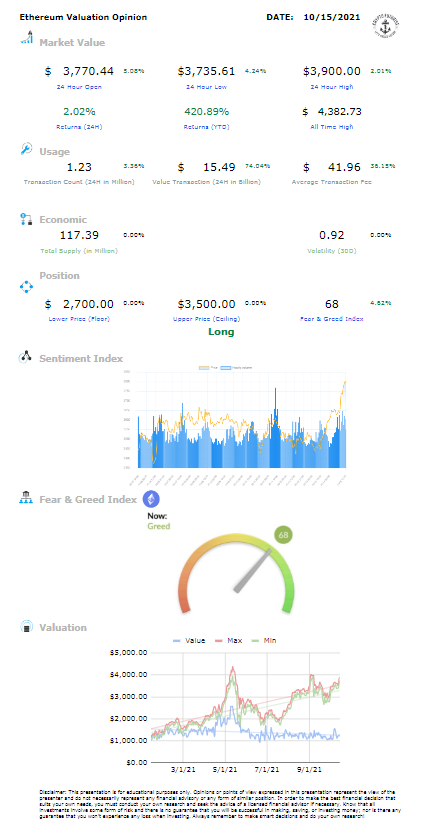Click the 24 Hour Open label
This screenshot has width=445, height=834.
coord(79,87)
